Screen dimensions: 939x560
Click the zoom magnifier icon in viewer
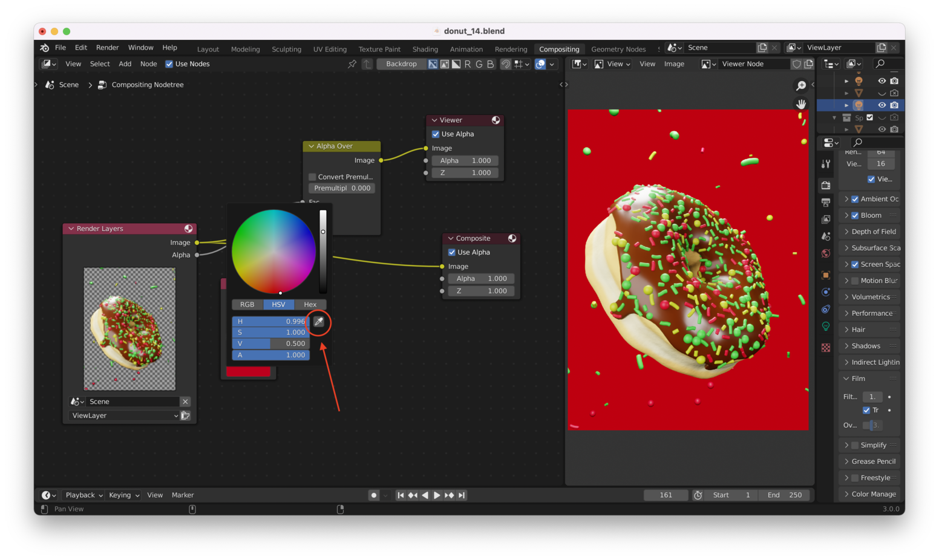(x=801, y=86)
